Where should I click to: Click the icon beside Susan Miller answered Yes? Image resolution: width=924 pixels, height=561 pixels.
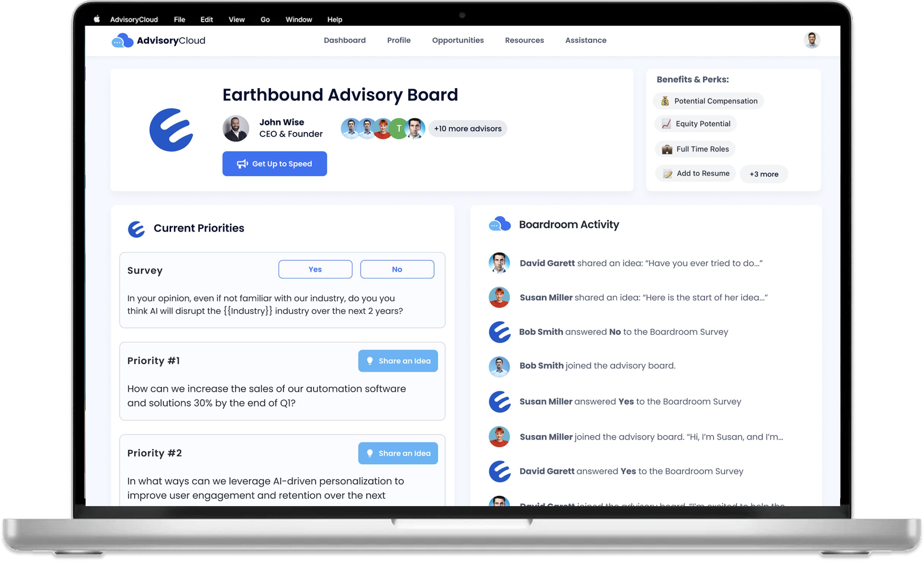pyautogui.click(x=500, y=402)
